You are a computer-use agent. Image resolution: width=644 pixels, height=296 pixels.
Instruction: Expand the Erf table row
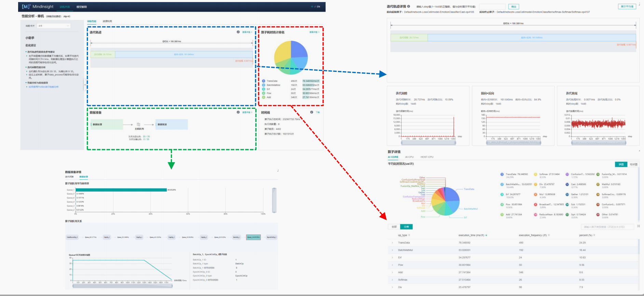(392, 258)
